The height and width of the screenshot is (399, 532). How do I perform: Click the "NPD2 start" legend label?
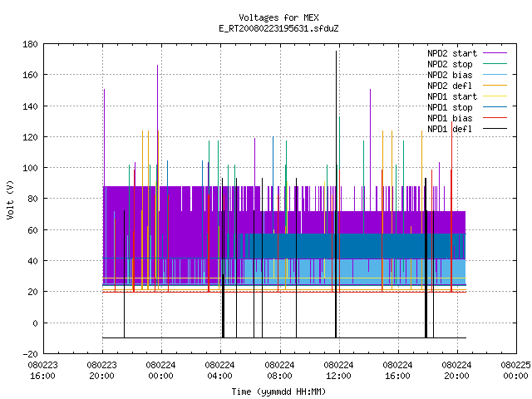452,53
